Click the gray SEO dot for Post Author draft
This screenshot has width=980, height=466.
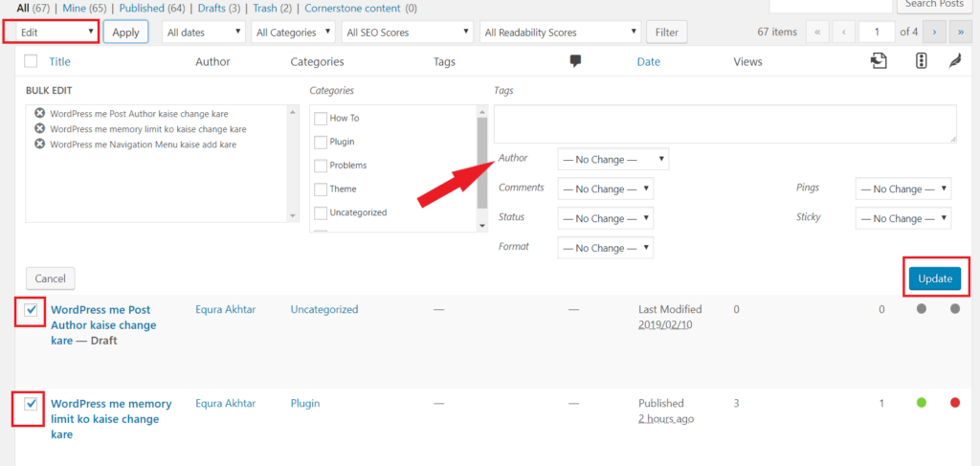[x=921, y=308]
